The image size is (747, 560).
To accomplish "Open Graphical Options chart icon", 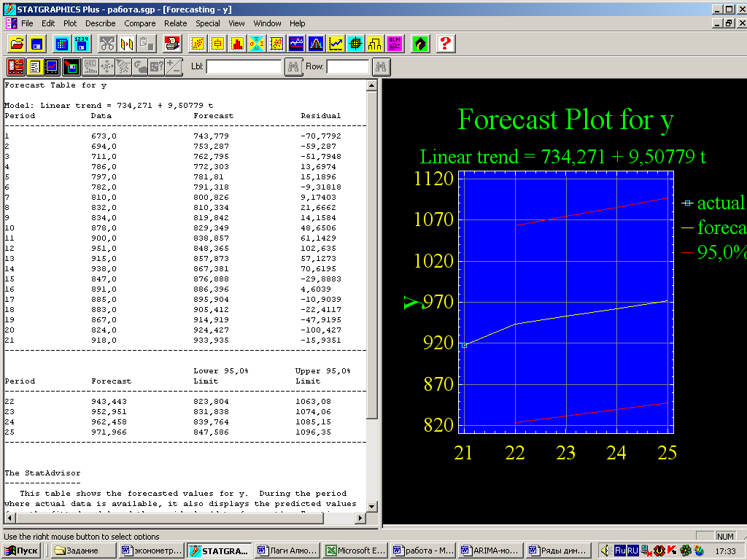I will (53, 66).
